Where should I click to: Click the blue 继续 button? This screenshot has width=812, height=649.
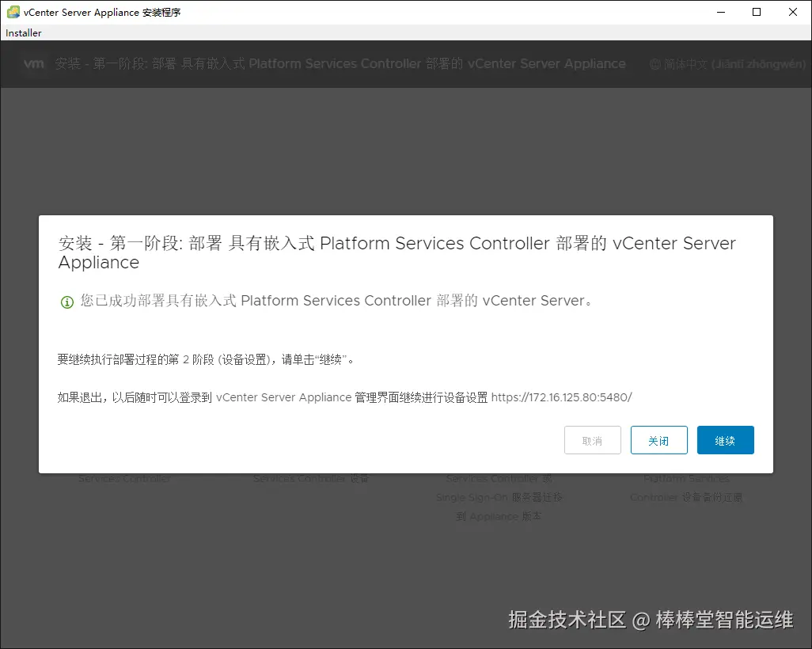coord(725,440)
